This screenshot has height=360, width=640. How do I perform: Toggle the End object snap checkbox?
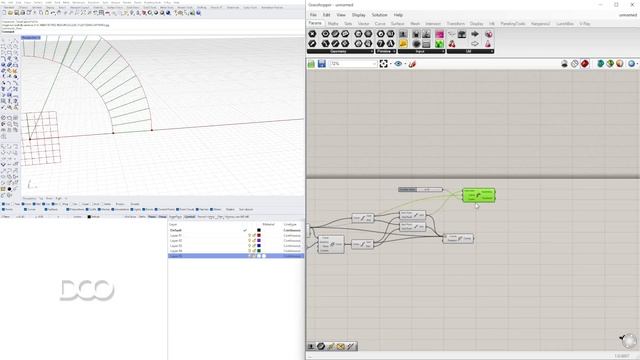click(3, 204)
